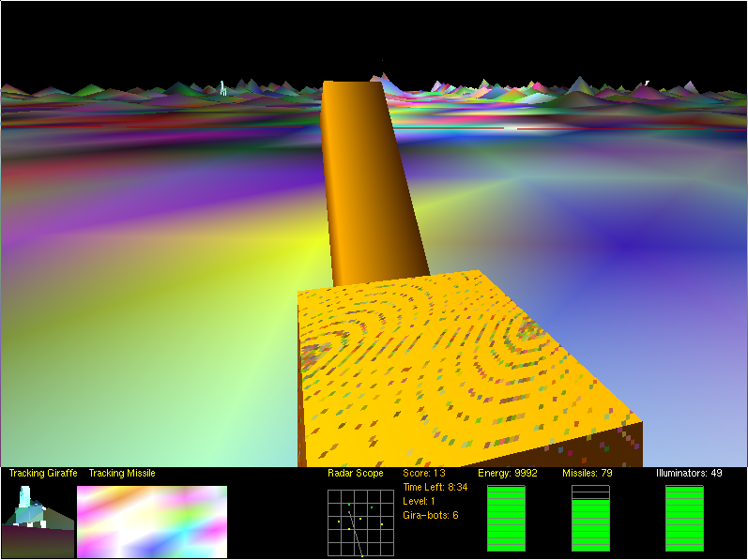Click the "Illuminators: 49" label
Image resolution: width=748 pixels, height=560 pixels.
[689, 474]
